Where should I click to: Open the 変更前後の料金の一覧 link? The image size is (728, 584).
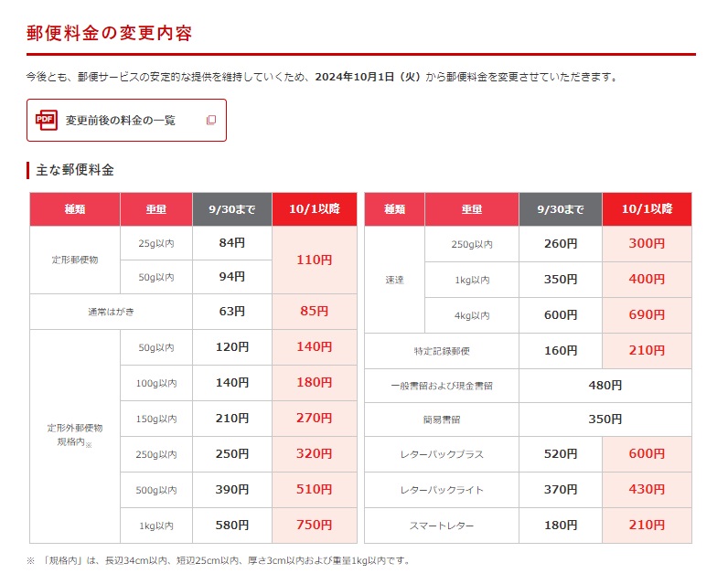point(120,120)
